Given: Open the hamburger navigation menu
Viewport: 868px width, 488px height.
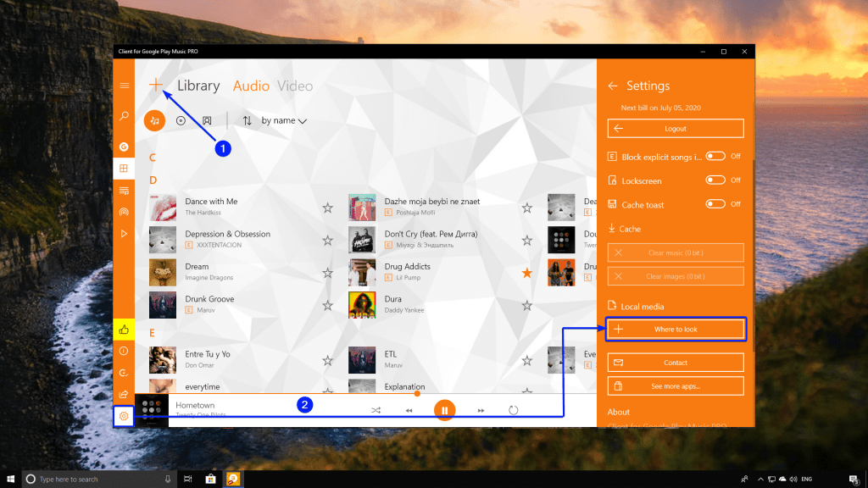Looking at the screenshot, I should pos(125,86).
